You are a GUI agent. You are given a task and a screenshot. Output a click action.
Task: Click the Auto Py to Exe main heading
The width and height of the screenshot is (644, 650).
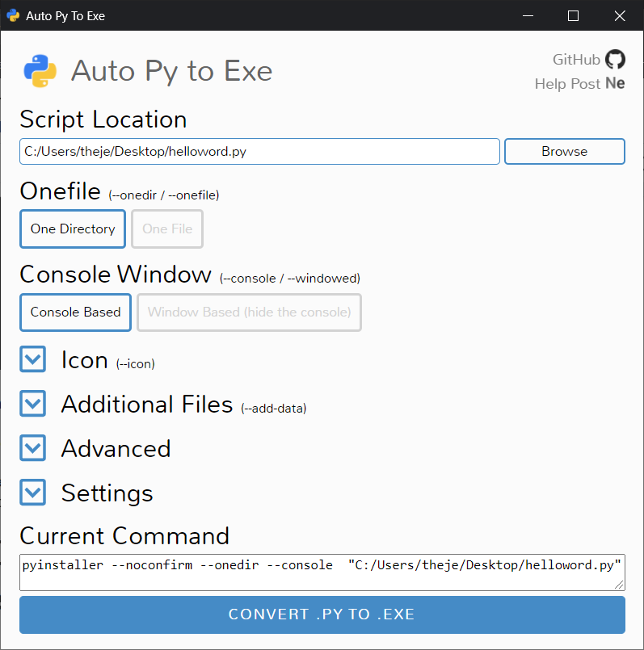[171, 71]
